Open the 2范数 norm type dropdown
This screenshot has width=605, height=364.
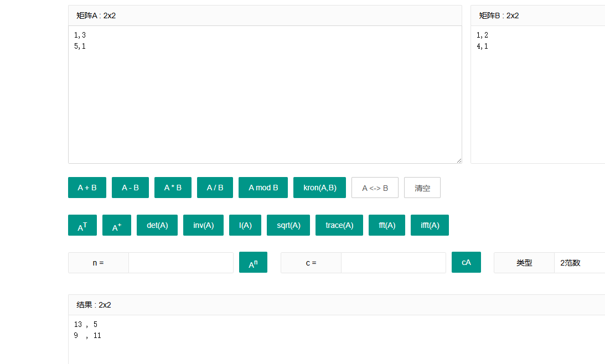[x=580, y=263]
